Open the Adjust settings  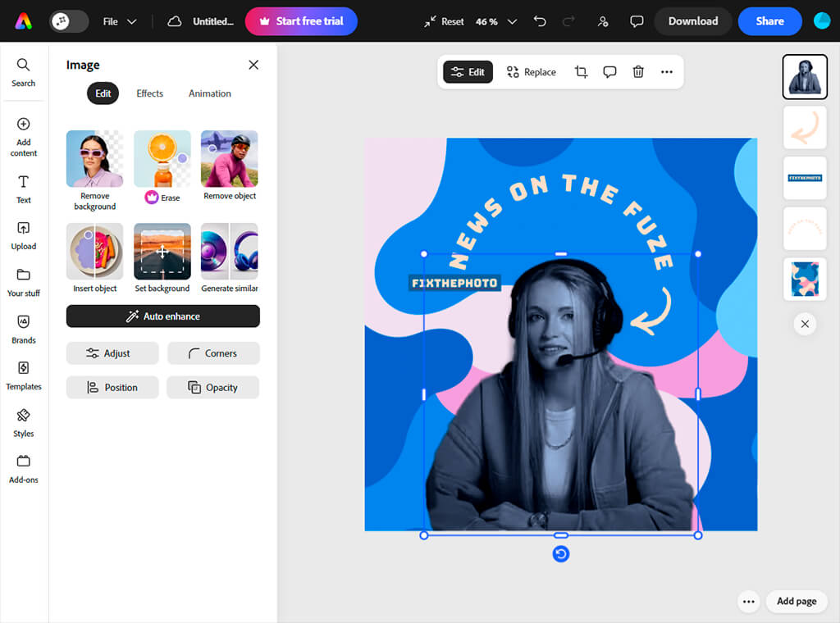pyautogui.click(x=112, y=353)
